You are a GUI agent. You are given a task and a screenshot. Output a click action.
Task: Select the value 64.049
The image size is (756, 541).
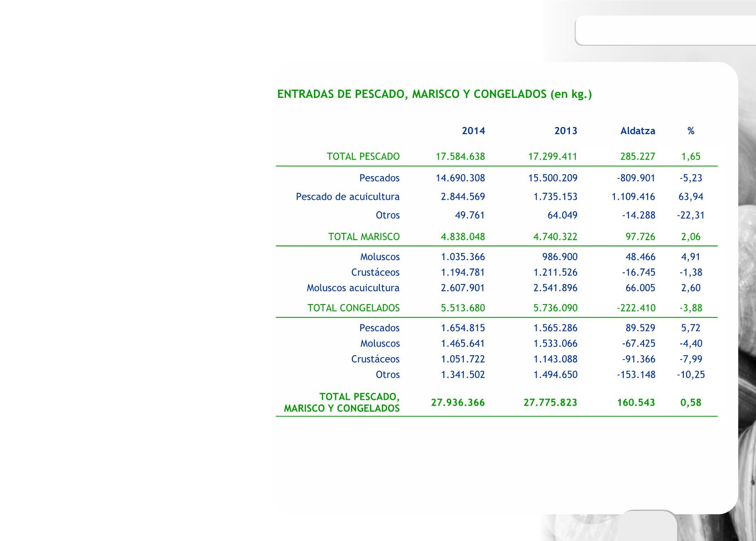563,215
